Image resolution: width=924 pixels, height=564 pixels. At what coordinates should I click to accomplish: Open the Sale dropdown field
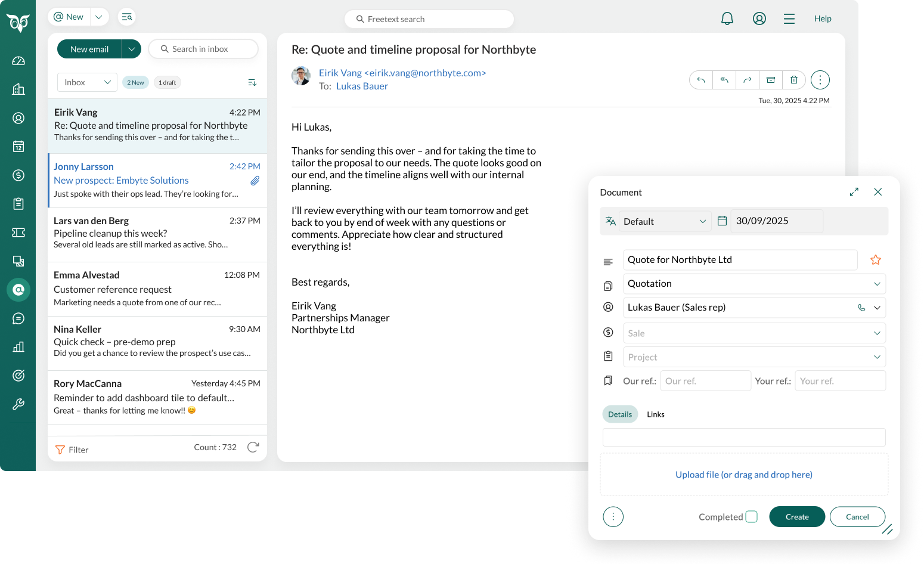point(754,333)
